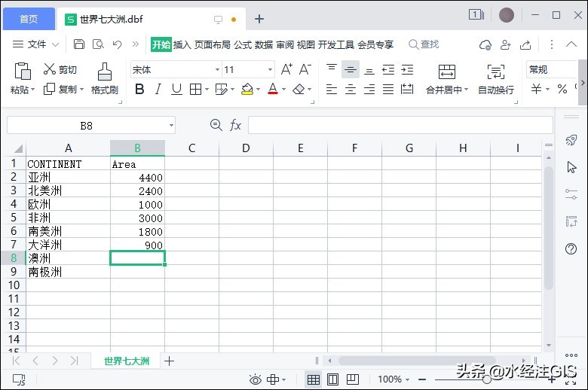Image resolution: width=588 pixels, height=390 pixels.
Task: Open Print Preview icon
Action: pyautogui.click(x=98, y=44)
